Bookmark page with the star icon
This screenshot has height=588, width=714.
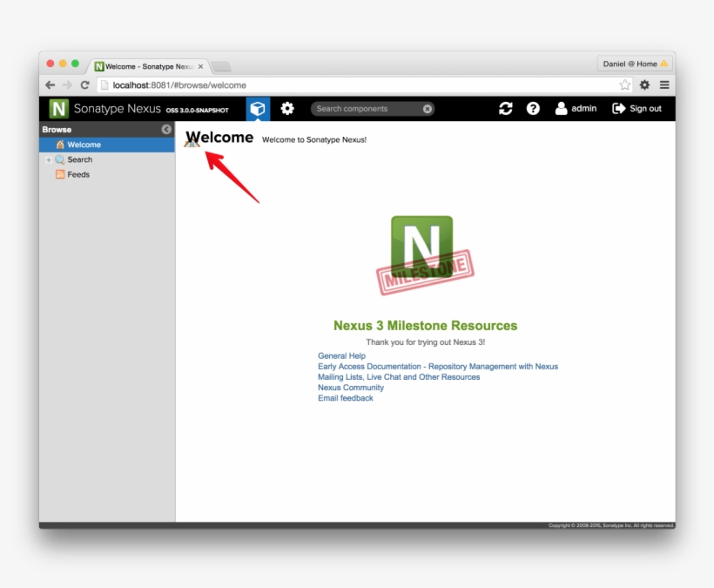[x=624, y=85]
